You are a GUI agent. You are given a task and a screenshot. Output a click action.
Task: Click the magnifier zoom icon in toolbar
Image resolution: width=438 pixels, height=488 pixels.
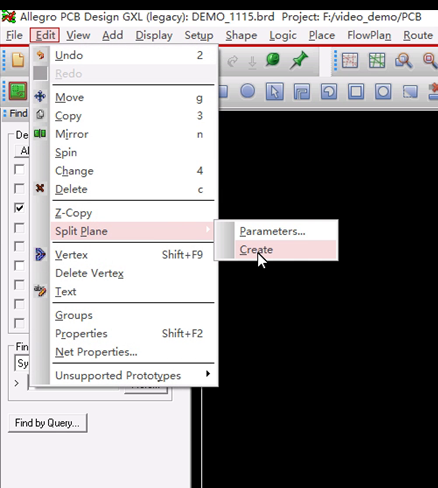pos(403,61)
